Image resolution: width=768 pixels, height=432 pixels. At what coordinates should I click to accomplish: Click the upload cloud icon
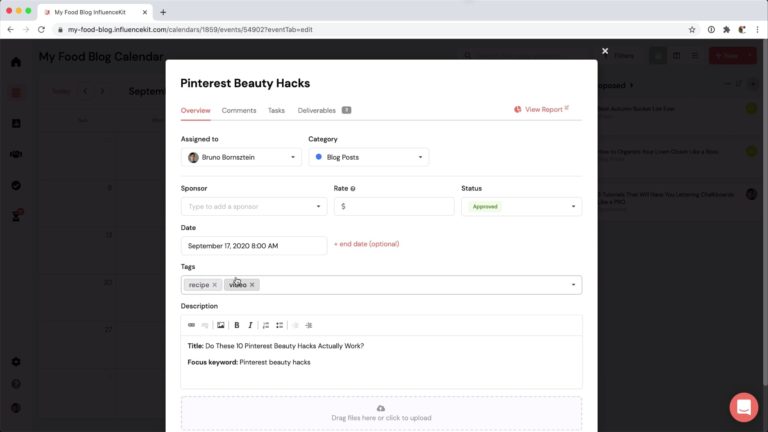coord(381,408)
